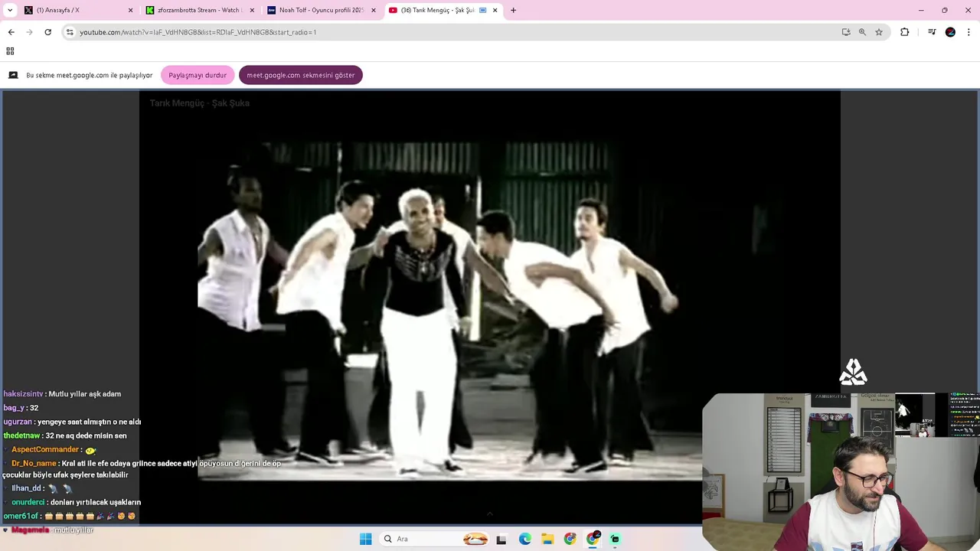Open Microsoft Edge from taskbar
Screen dimensions: 980x551
(524, 539)
